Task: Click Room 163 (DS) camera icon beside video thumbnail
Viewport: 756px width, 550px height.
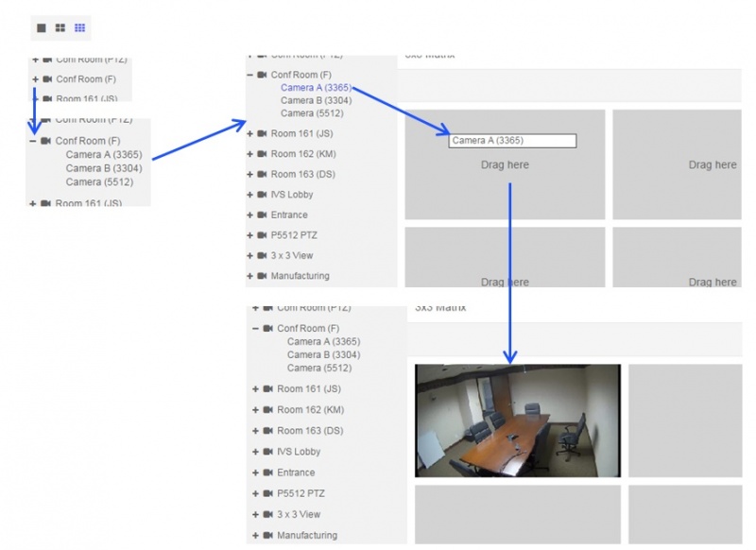Action: pos(268,431)
